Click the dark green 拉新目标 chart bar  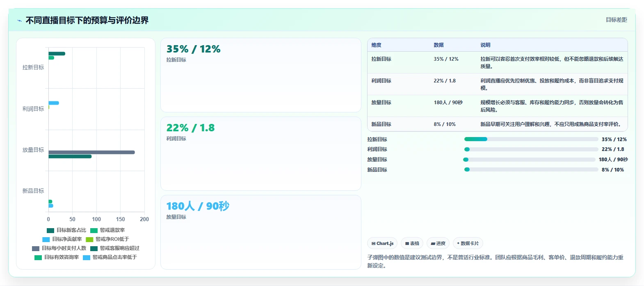point(57,54)
